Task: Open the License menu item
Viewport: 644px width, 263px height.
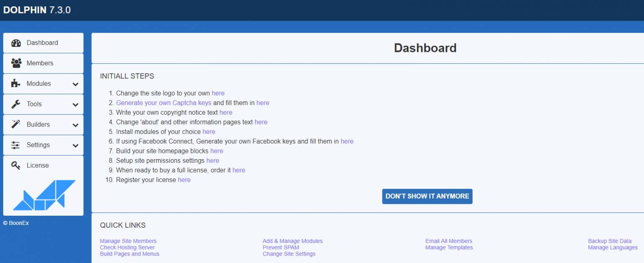Action: point(38,165)
